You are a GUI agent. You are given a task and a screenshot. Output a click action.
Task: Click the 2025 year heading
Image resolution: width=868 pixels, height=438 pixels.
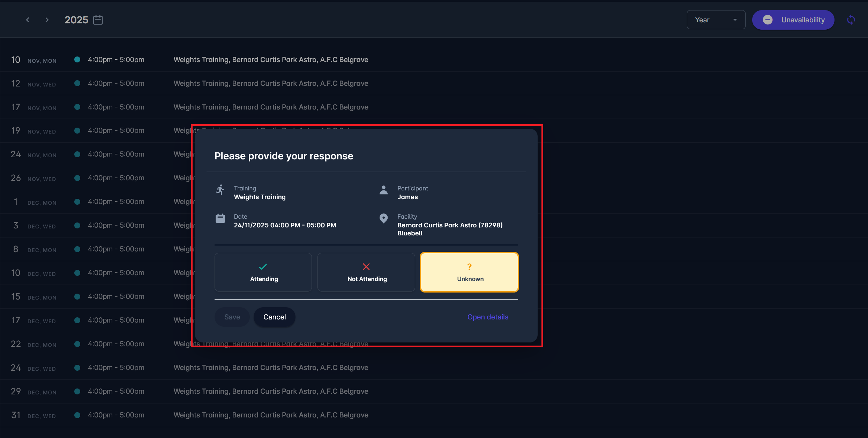(x=76, y=20)
